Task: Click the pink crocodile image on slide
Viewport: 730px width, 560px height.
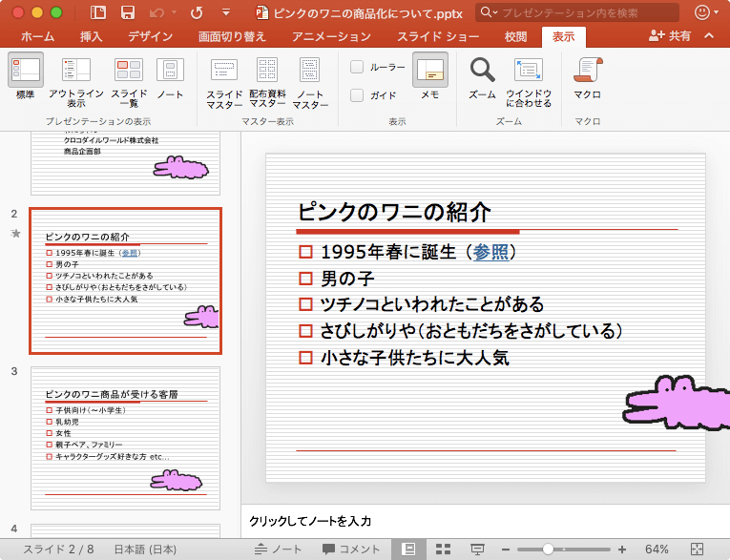Action: pos(676,403)
